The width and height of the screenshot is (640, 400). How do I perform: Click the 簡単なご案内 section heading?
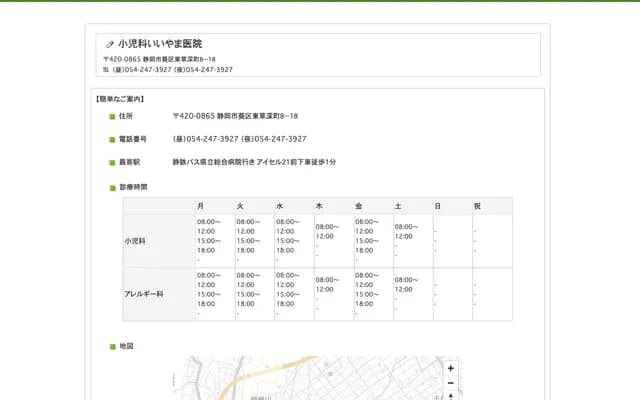point(120,99)
